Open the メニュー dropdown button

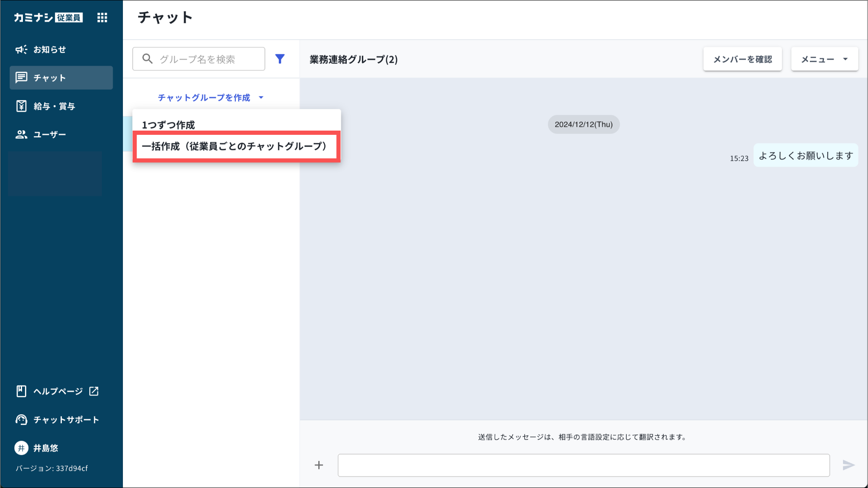coord(824,59)
